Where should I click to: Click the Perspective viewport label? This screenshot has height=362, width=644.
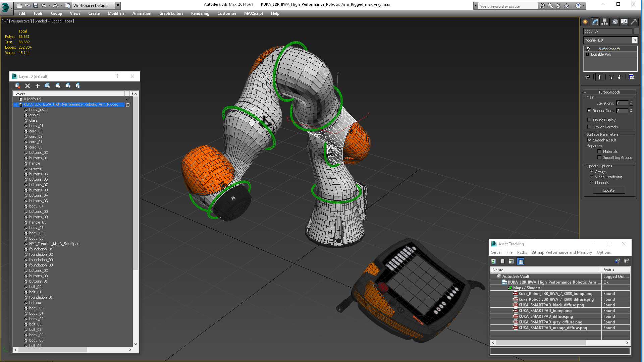click(20, 21)
